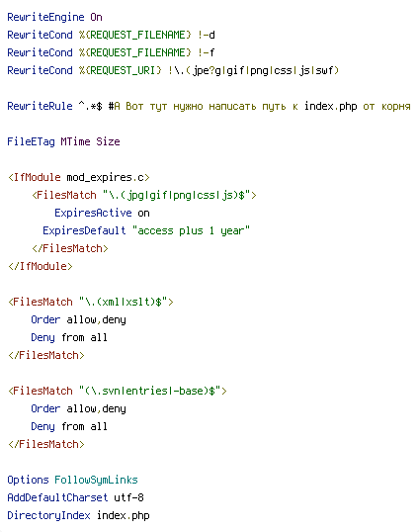419x532 pixels.
Task: Click the REQUEST_URI variable text
Action: click(x=121, y=70)
